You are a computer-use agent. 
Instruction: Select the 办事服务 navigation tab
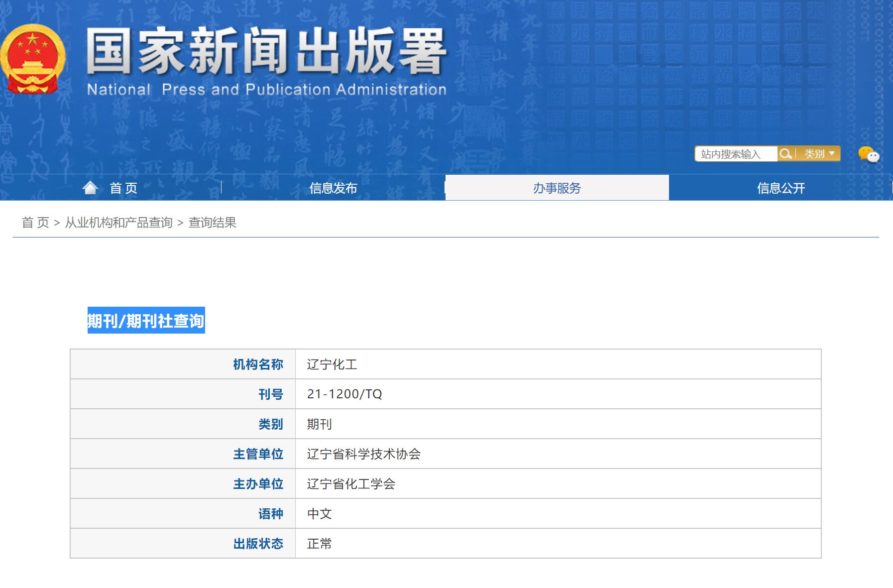click(557, 188)
